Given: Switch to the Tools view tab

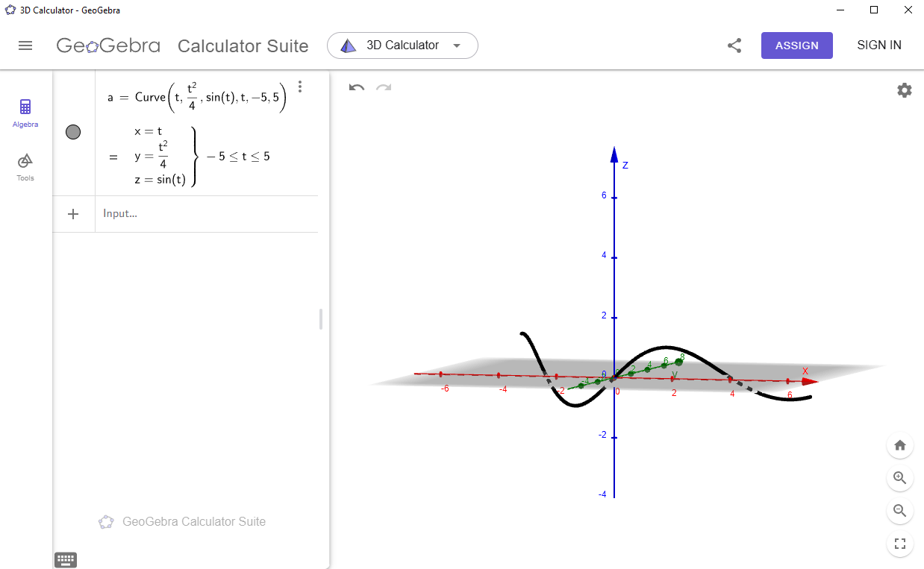Looking at the screenshot, I should tap(25, 167).
